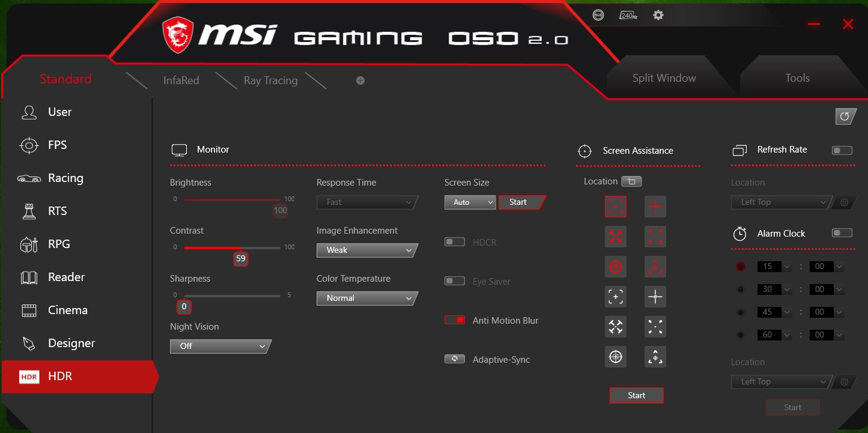Click the Screen Assistance location icon

pyautogui.click(x=631, y=181)
